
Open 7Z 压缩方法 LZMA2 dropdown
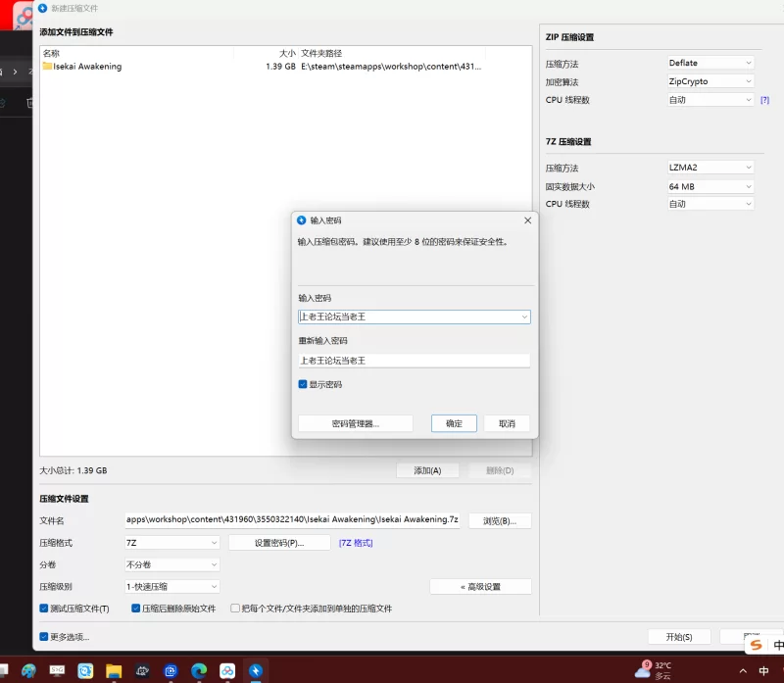pyautogui.click(x=710, y=168)
